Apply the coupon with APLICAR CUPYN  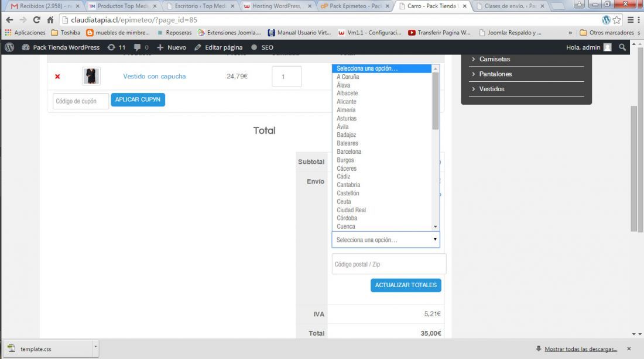138,100
